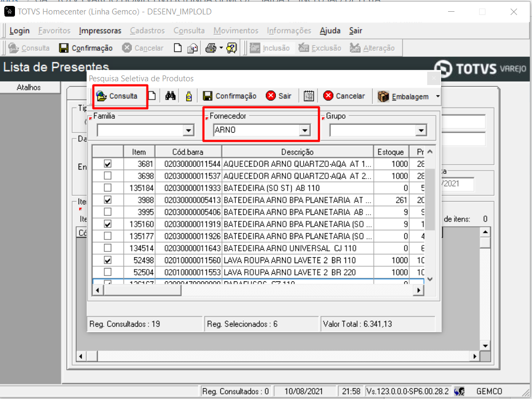532x399 pixels.
Task: Uncheck the checkbox for item 52498
Action: coord(107,260)
